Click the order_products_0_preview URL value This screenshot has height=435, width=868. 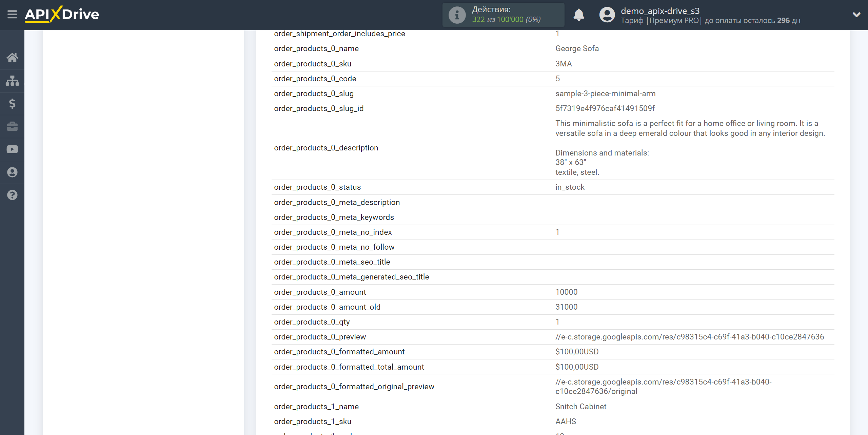(689, 337)
